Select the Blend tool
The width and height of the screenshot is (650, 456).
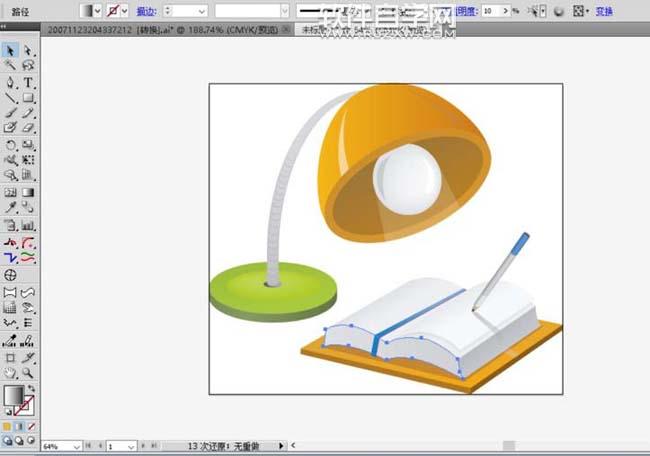28,207
